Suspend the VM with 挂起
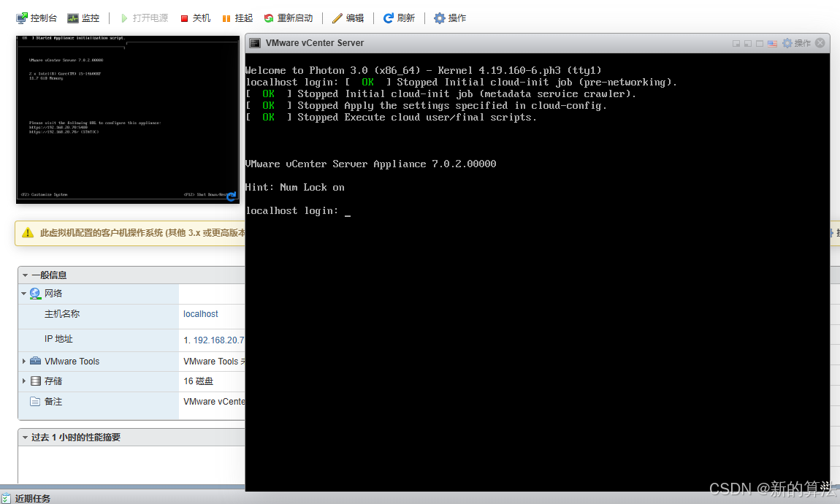This screenshot has height=504, width=840. (x=237, y=18)
